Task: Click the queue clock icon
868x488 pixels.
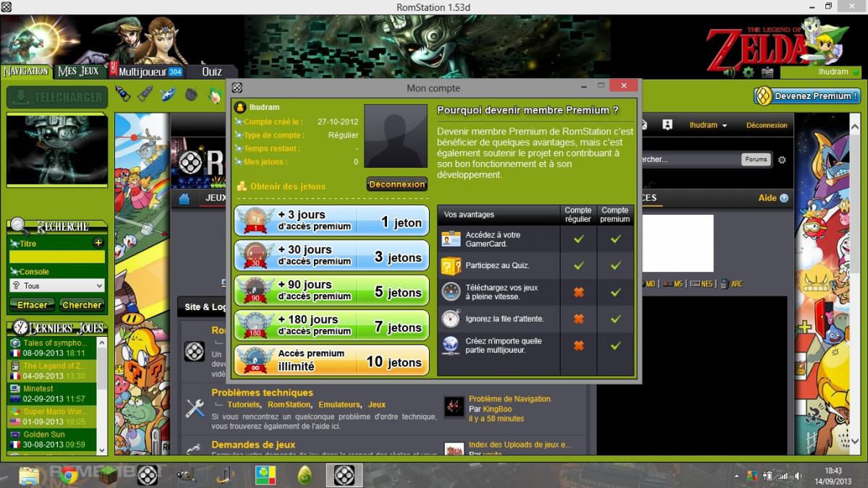Action: pos(451,318)
